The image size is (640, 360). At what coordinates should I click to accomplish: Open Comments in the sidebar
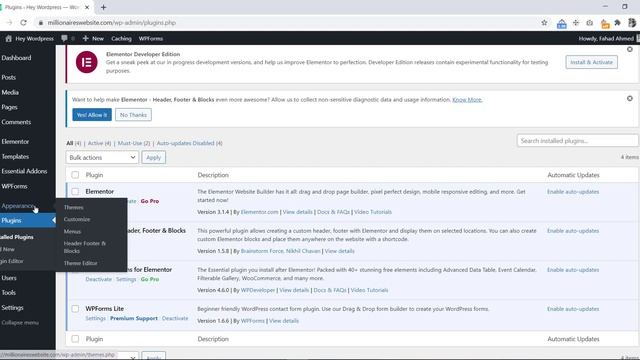[16, 122]
